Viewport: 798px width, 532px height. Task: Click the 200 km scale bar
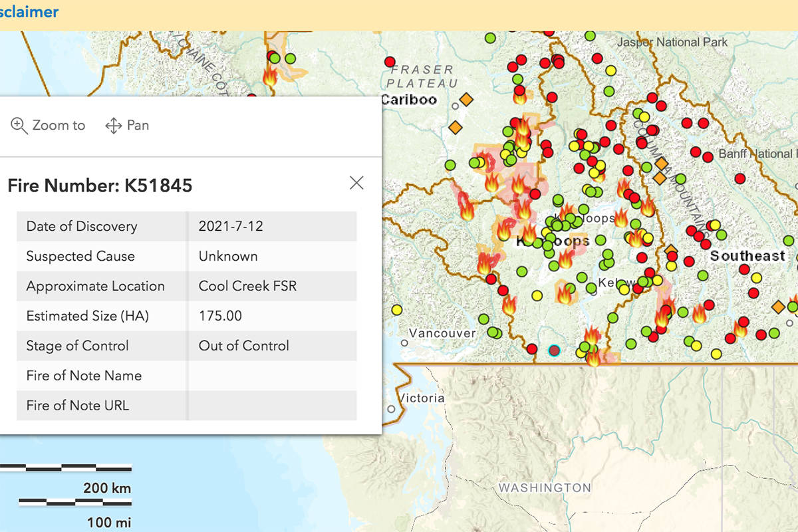click(x=65, y=469)
